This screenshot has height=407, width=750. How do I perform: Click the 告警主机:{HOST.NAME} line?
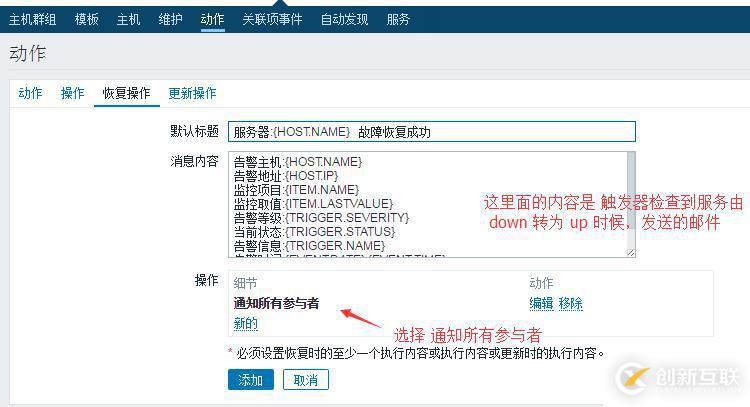[298, 162]
